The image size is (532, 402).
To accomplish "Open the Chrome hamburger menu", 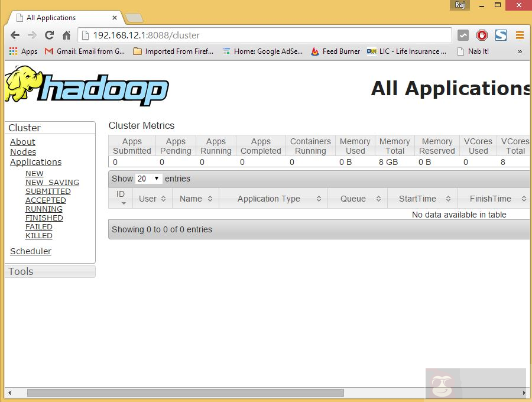I will (x=520, y=35).
